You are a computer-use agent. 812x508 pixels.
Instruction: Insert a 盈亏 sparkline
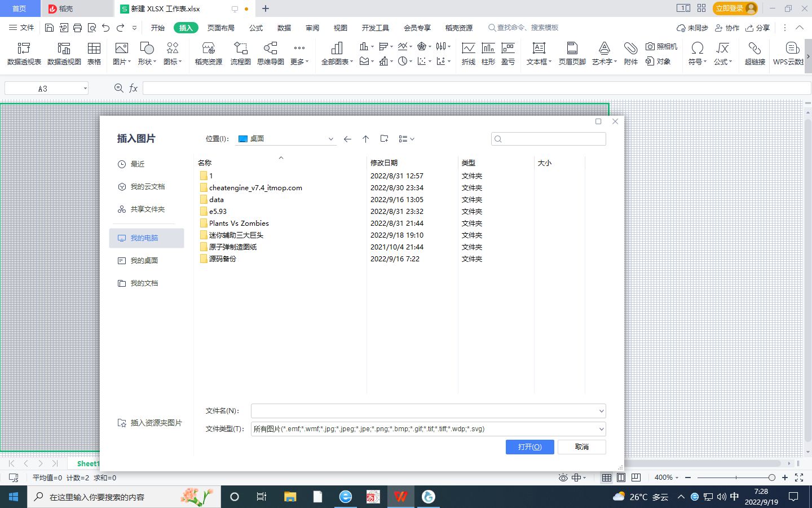click(x=508, y=54)
